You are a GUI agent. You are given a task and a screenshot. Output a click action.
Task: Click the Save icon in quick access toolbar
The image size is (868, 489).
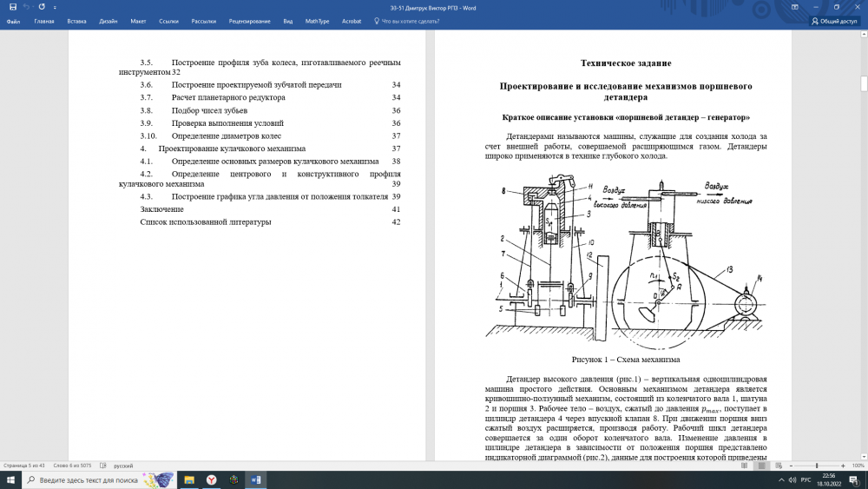click(12, 7)
